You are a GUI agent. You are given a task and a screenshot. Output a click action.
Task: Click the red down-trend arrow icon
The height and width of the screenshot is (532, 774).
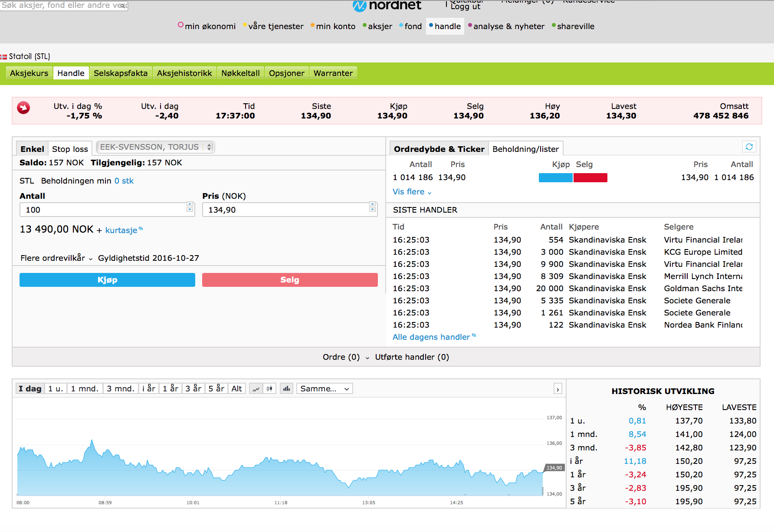(x=23, y=108)
